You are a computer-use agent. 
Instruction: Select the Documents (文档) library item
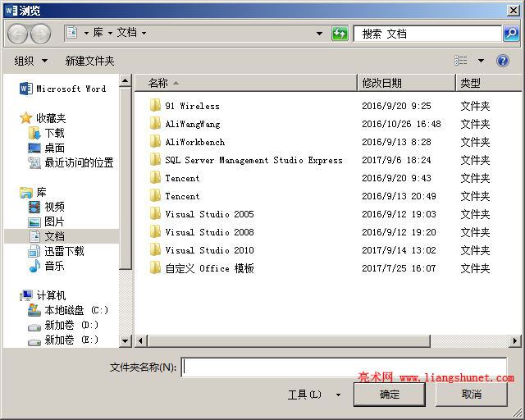62,236
